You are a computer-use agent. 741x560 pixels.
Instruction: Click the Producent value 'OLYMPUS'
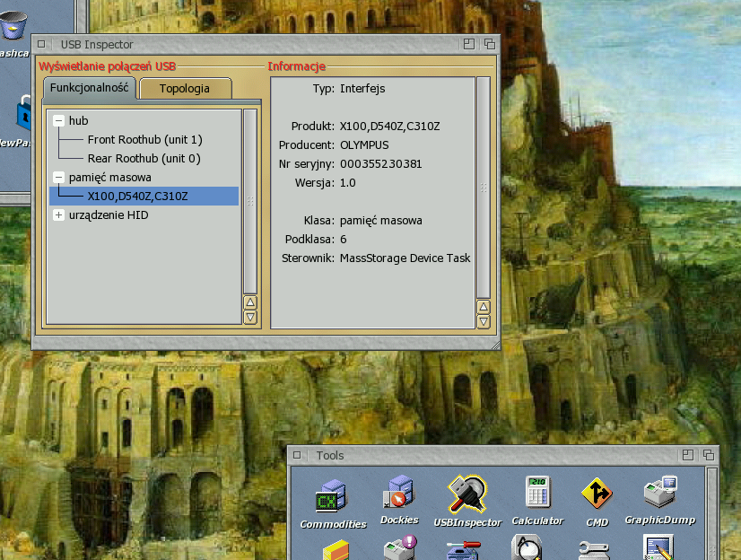click(364, 145)
